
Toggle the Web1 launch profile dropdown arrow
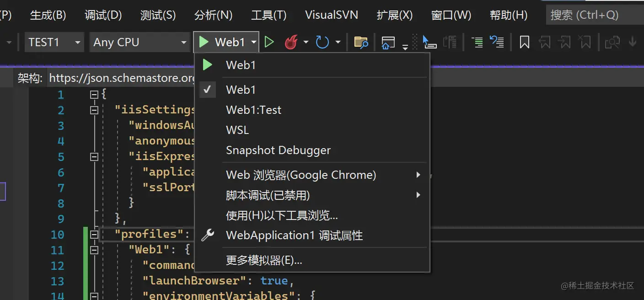254,42
